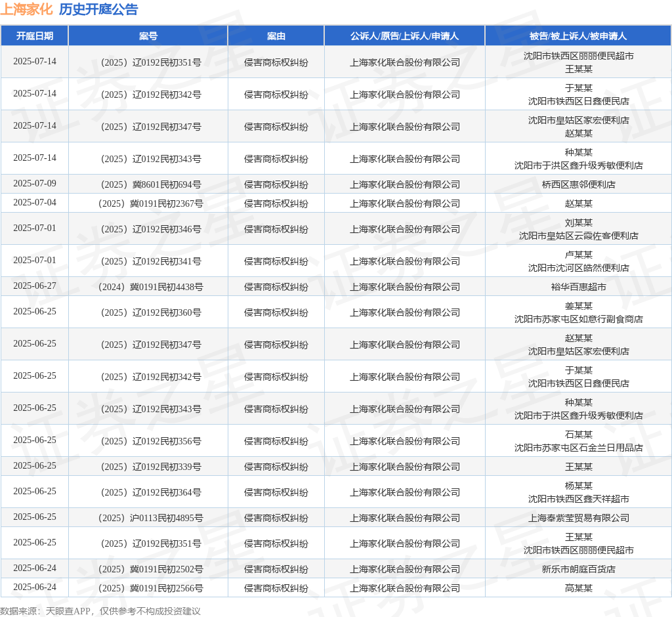Viewport: 672px width, 617px height.
Task: Select defendant 上海奉紫莹贸易有限公司
Action: coord(578,518)
